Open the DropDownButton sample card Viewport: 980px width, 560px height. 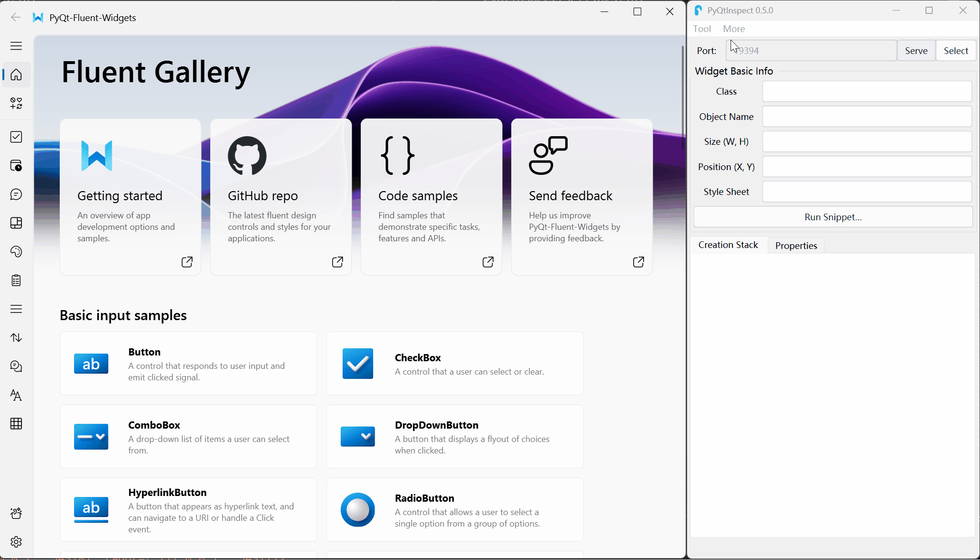455,437
